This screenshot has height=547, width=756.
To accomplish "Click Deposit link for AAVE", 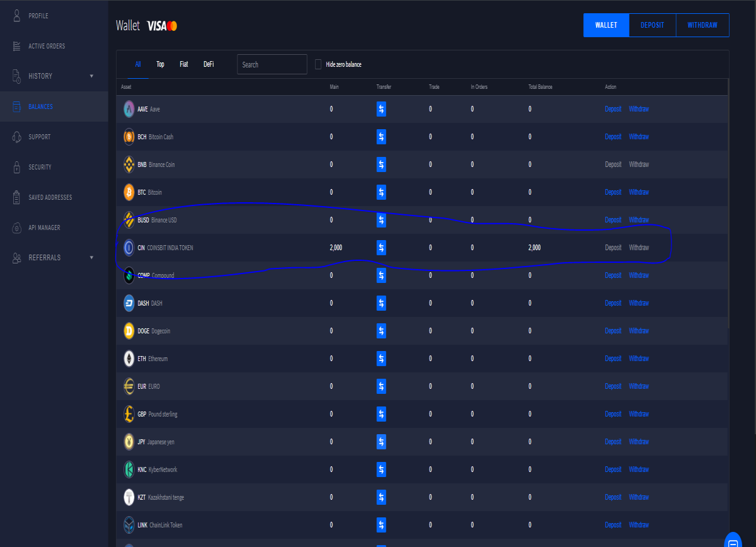I will click(613, 109).
